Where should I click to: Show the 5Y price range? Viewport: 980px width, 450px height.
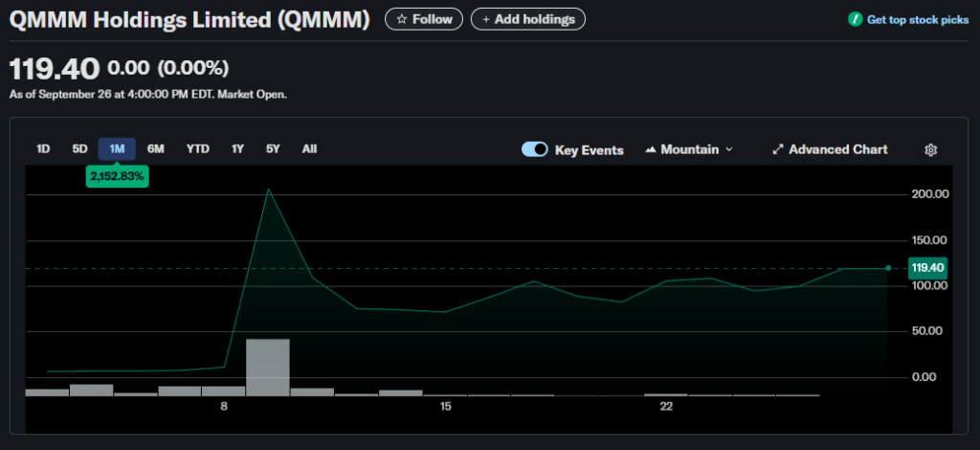[x=273, y=148]
